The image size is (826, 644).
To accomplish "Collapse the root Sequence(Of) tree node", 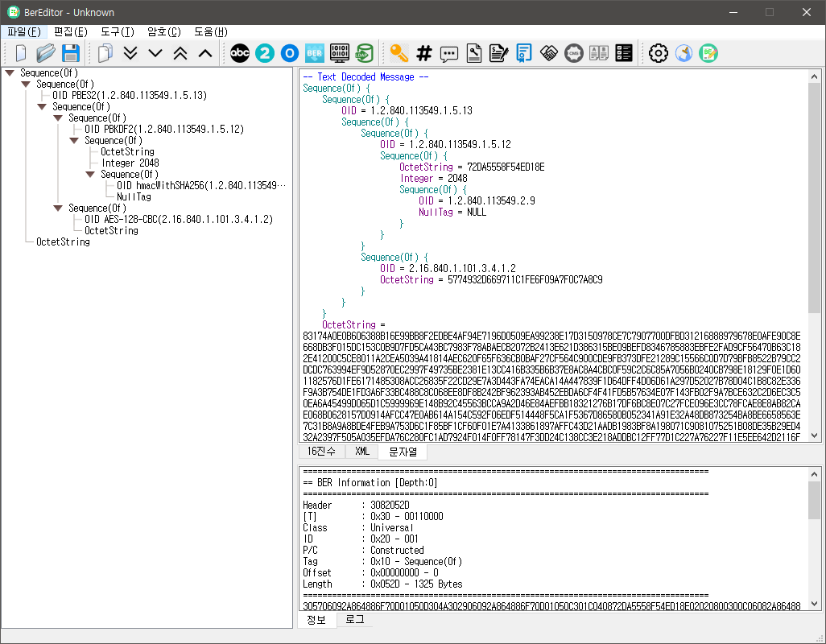I will [10, 72].
